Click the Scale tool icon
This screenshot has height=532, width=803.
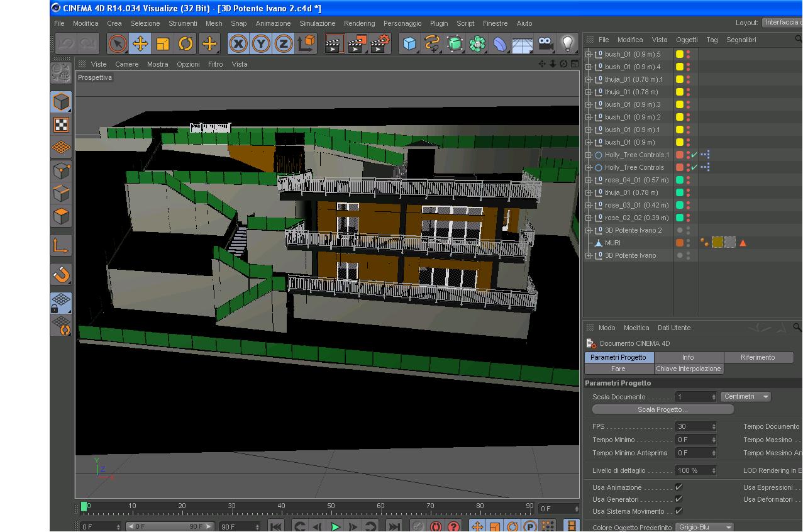pyautogui.click(x=163, y=43)
